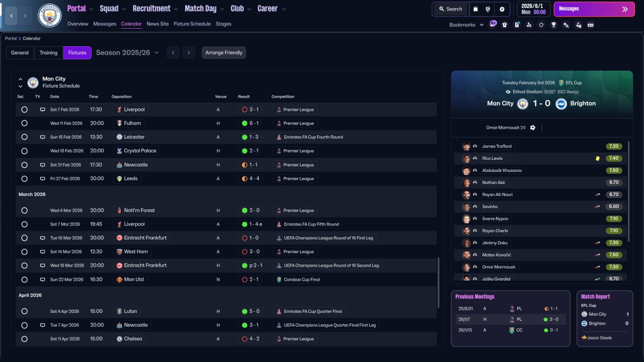Expand the Portal menu chevron

click(x=91, y=9)
